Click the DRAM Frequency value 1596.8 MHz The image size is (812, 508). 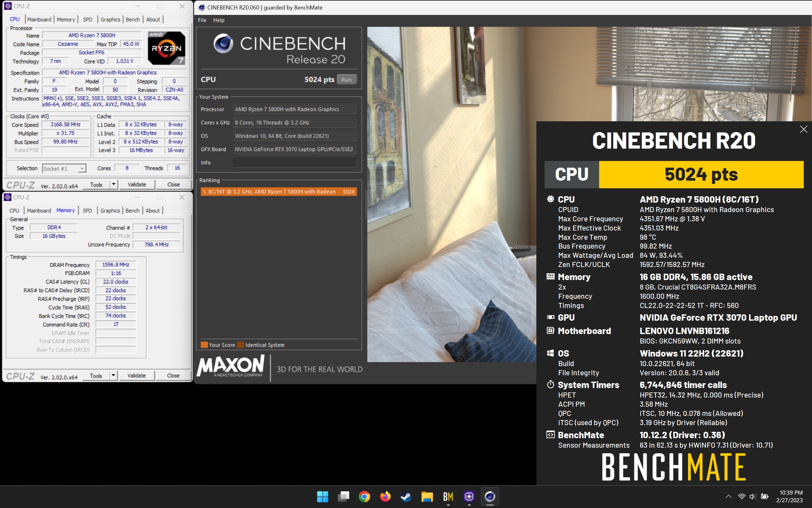coord(116,265)
